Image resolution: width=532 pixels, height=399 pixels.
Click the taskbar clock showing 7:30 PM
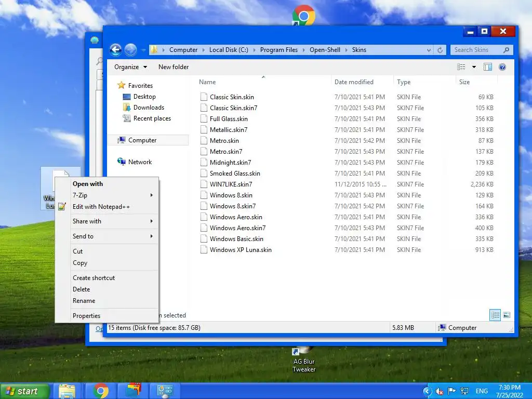[510, 391]
